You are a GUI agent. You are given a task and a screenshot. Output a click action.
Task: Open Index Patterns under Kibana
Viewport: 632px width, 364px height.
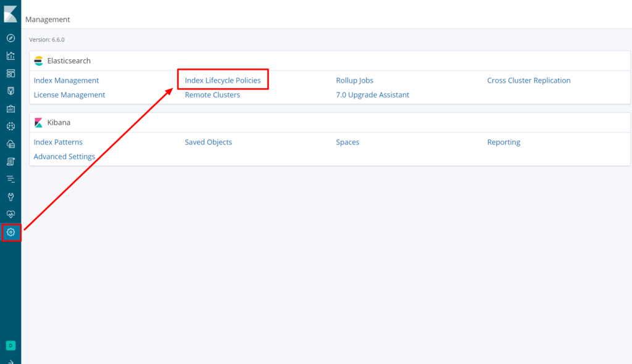(x=58, y=142)
